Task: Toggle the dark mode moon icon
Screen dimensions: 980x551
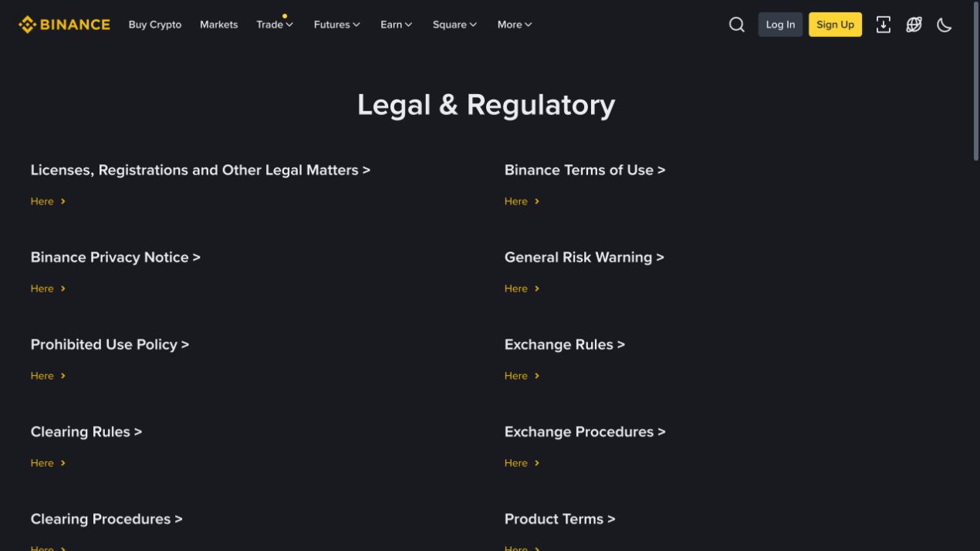Action: click(945, 25)
